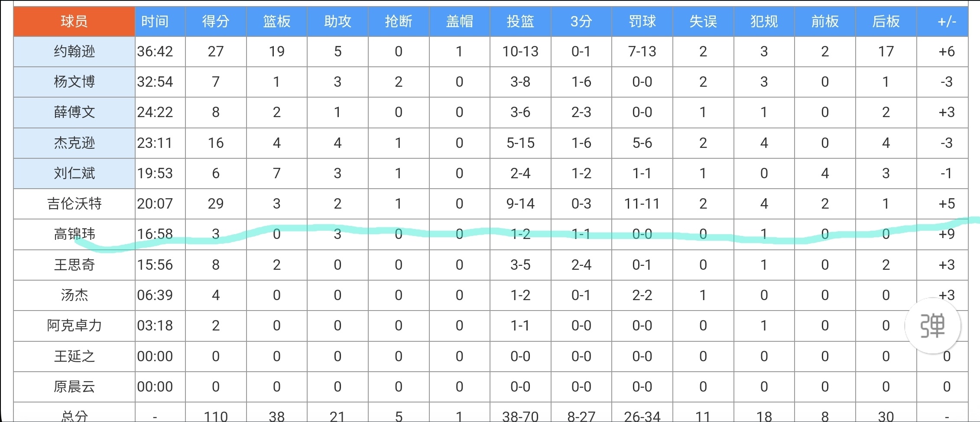This screenshot has height=422, width=980.
Task: Select 吉伦沃特's 29 points cell
Action: [216, 203]
